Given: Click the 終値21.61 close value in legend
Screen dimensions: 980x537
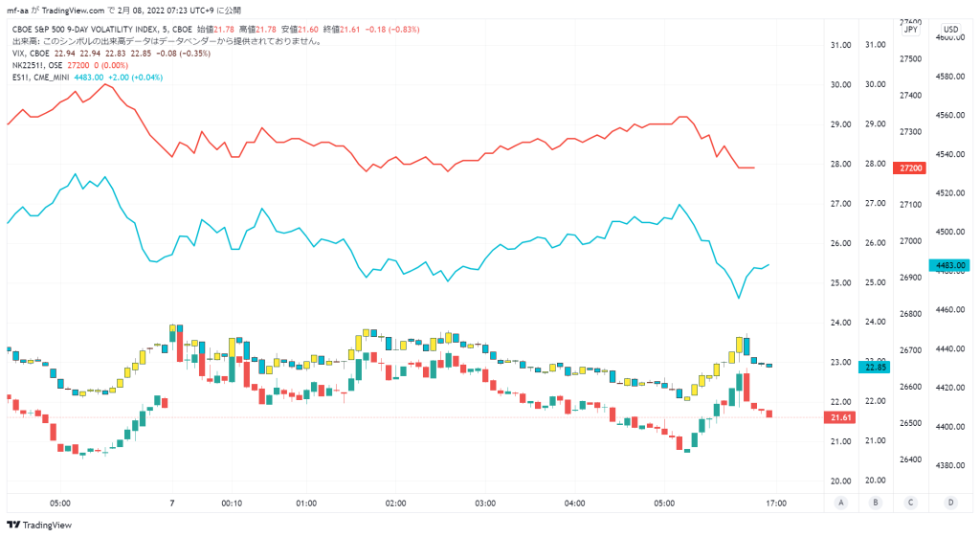Looking at the screenshot, I should [342, 30].
